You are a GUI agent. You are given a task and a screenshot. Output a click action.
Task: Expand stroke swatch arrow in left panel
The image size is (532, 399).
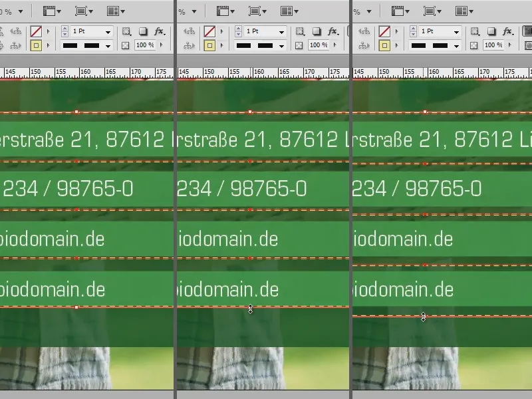pos(48,45)
